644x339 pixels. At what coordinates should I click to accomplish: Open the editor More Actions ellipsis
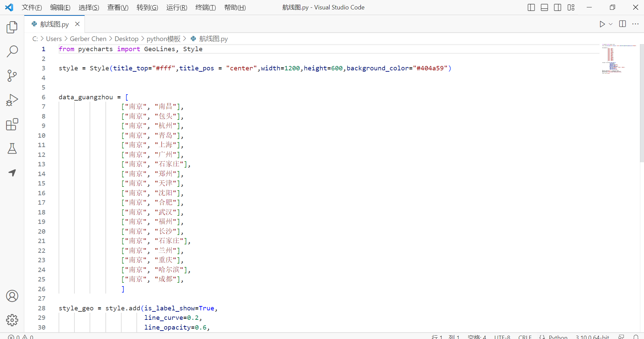tap(635, 24)
